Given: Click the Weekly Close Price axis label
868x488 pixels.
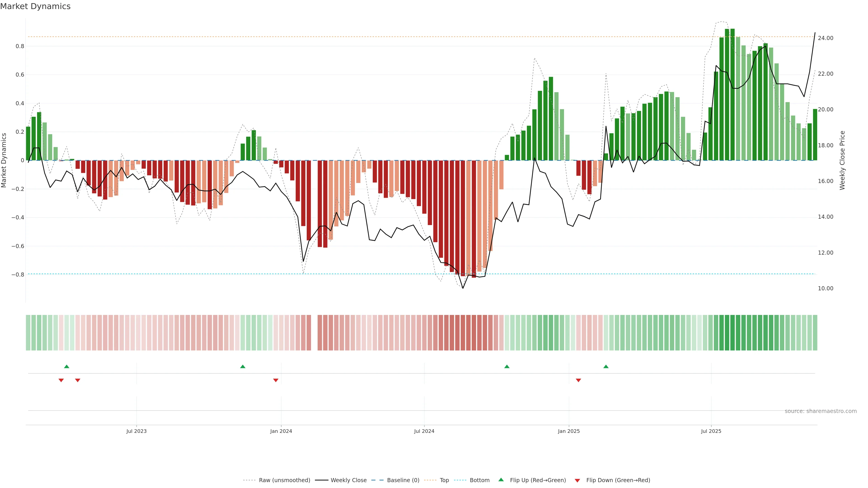Looking at the screenshot, I should 842,160.
